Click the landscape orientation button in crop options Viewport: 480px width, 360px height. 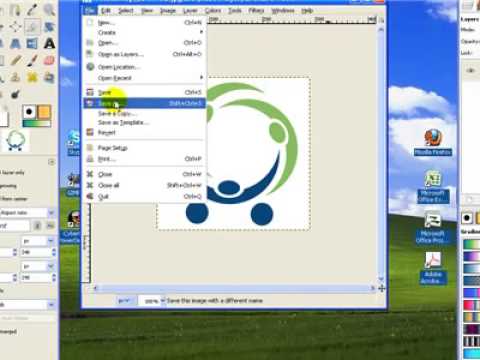point(50,226)
